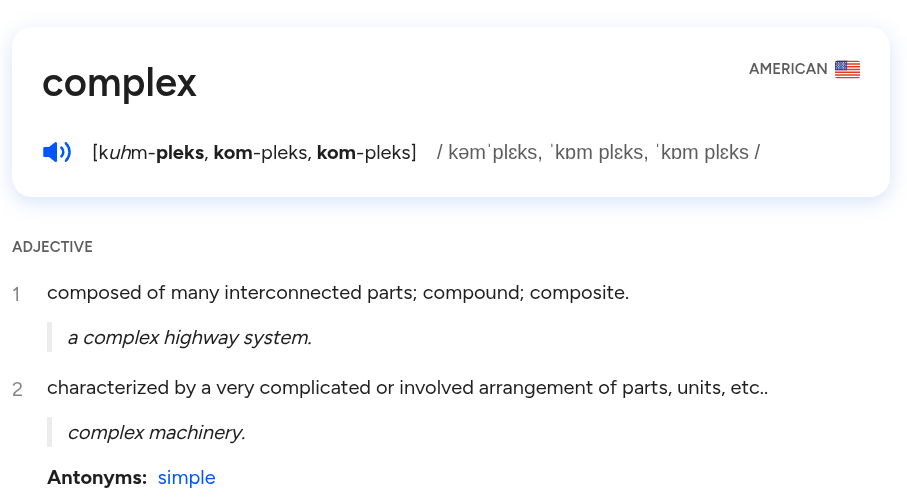Screen dimensions: 907x503
Task: Select the ADJECTIVE part-of-speech heading
Action: coord(53,247)
